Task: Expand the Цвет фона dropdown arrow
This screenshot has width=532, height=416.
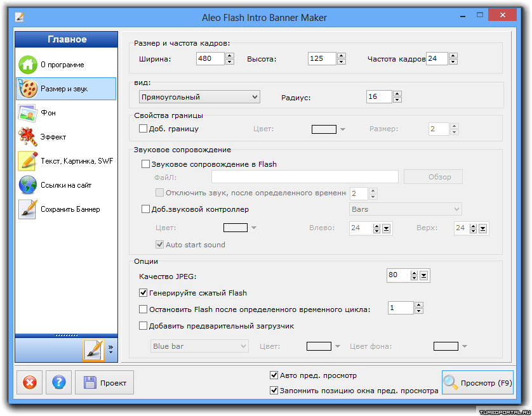Action: coord(465,346)
